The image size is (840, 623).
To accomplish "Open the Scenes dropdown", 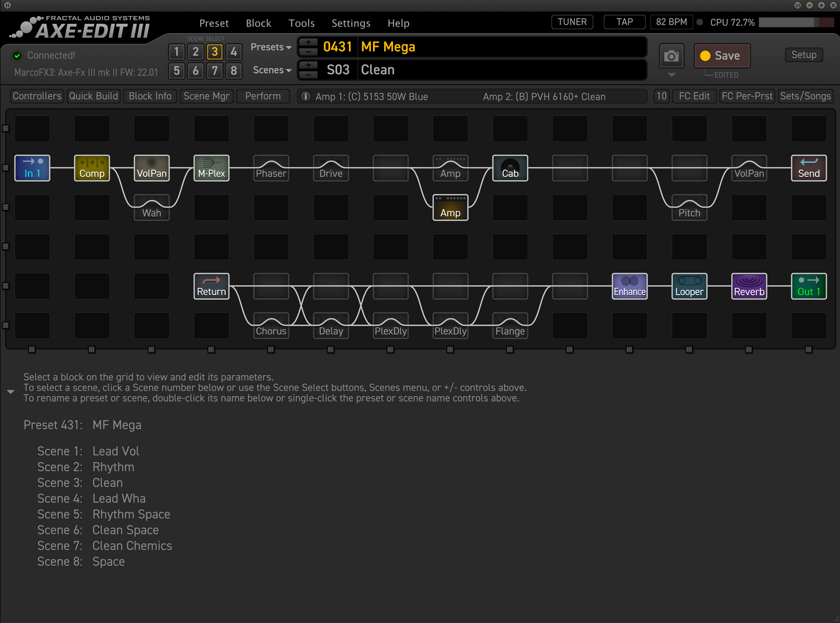I will coord(272,70).
